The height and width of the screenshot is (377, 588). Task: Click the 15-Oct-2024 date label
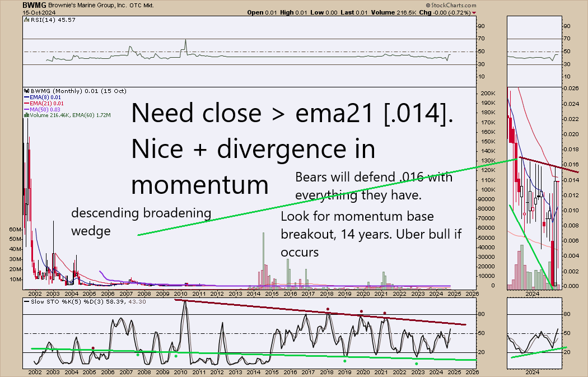39,12
